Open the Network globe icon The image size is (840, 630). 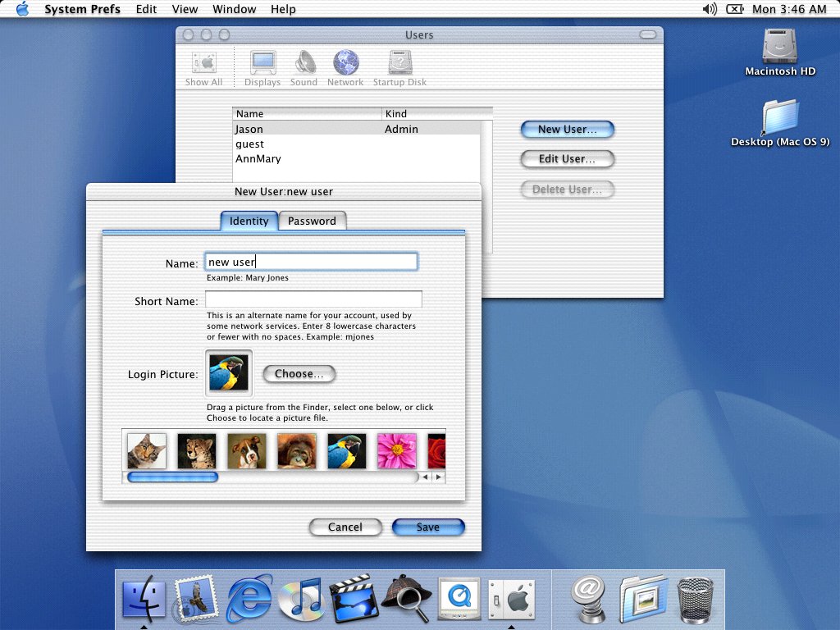(345, 69)
